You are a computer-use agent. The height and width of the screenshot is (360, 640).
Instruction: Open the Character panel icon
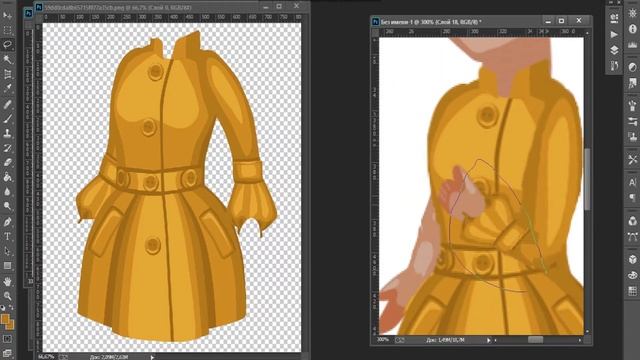coord(632,182)
